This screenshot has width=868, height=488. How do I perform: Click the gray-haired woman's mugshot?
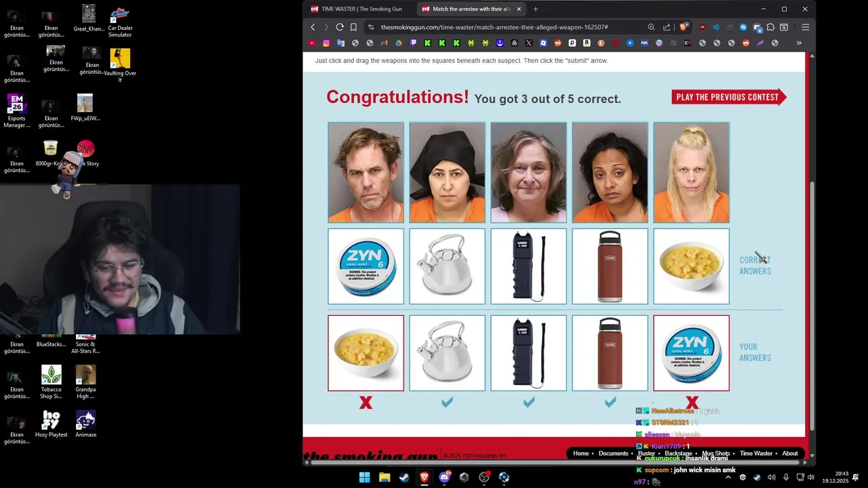(x=528, y=172)
